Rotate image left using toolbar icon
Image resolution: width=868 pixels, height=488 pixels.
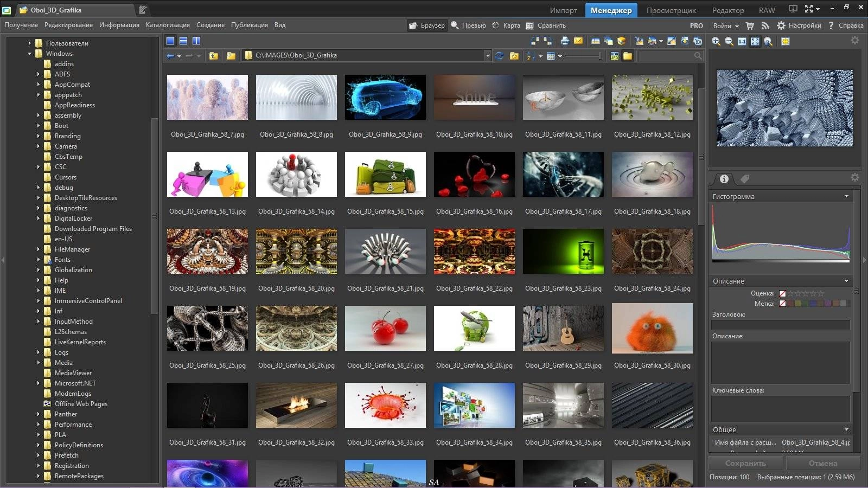(535, 41)
